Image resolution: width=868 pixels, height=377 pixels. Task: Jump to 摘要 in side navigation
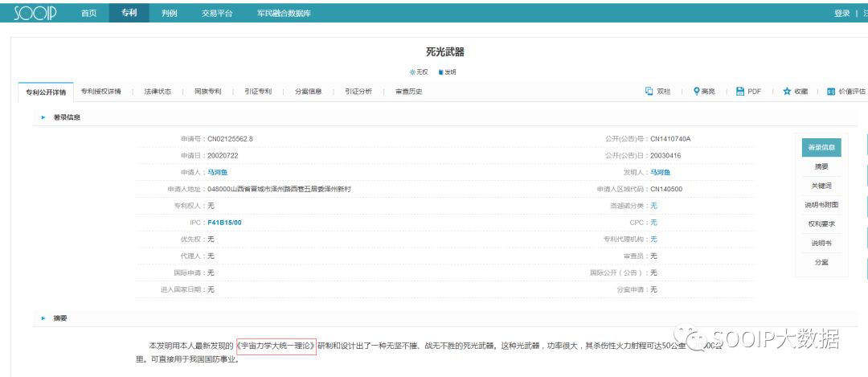[x=821, y=166]
